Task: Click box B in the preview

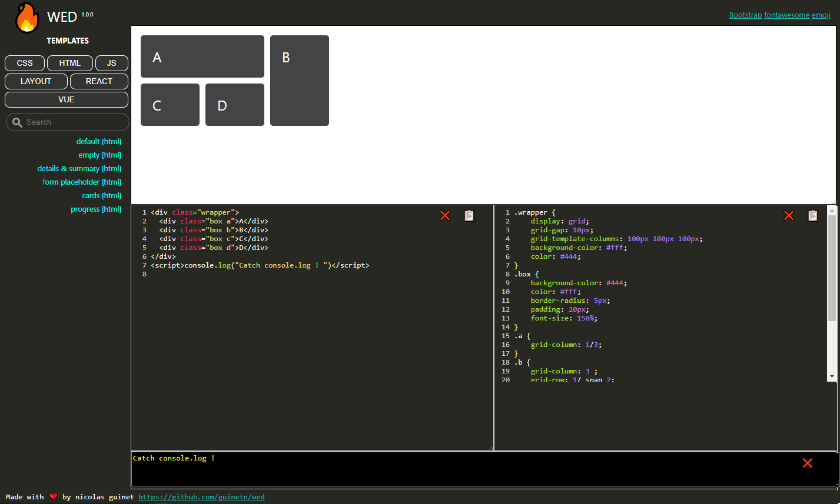Action: [x=300, y=81]
